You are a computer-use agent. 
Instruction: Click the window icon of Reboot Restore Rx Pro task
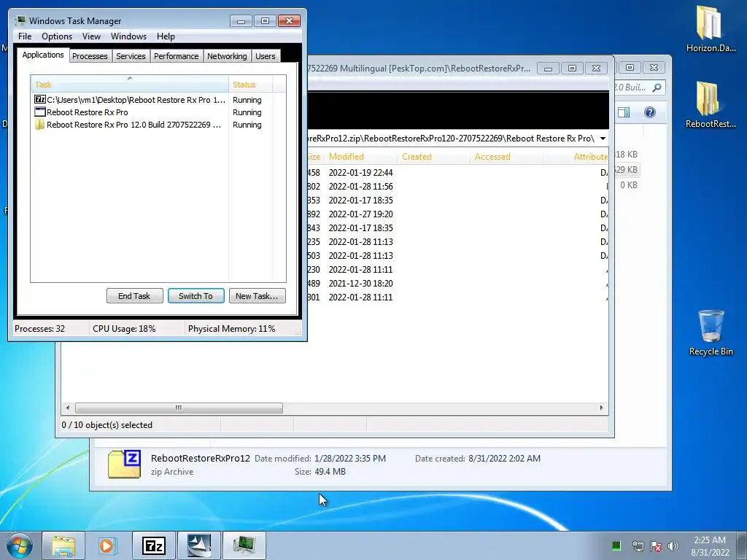pyautogui.click(x=40, y=112)
